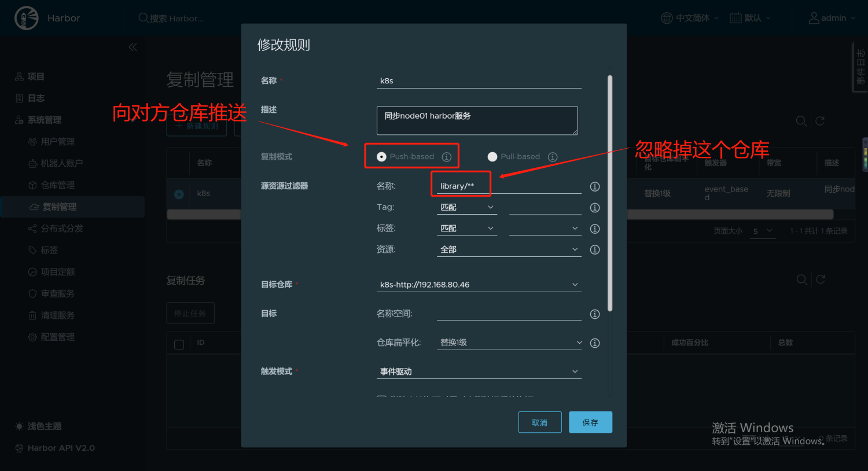Open the 目标仓库 k8s-http://192.168.80.46 dropdown

coord(479,285)
